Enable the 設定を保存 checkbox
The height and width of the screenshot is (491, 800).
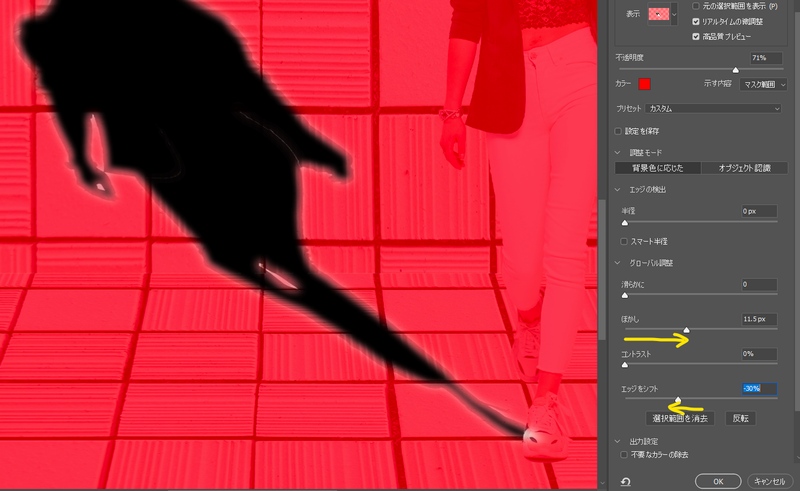pyautogui.click(x=618, y=131)
